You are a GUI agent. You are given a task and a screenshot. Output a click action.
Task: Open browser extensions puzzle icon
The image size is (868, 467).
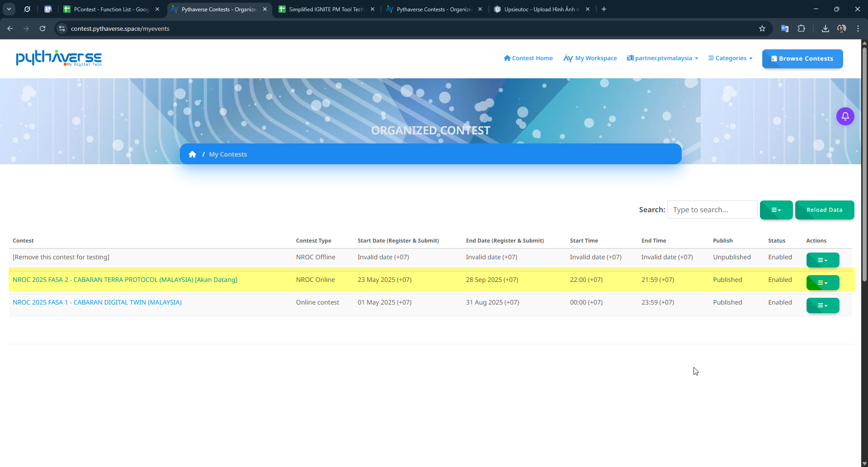pyautogui.click(x=801, y=29)
